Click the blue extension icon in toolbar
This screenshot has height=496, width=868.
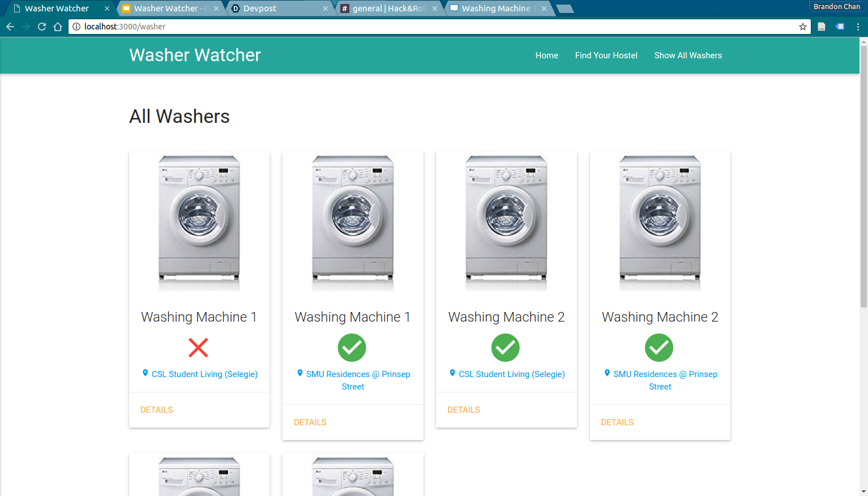point(840,27)
